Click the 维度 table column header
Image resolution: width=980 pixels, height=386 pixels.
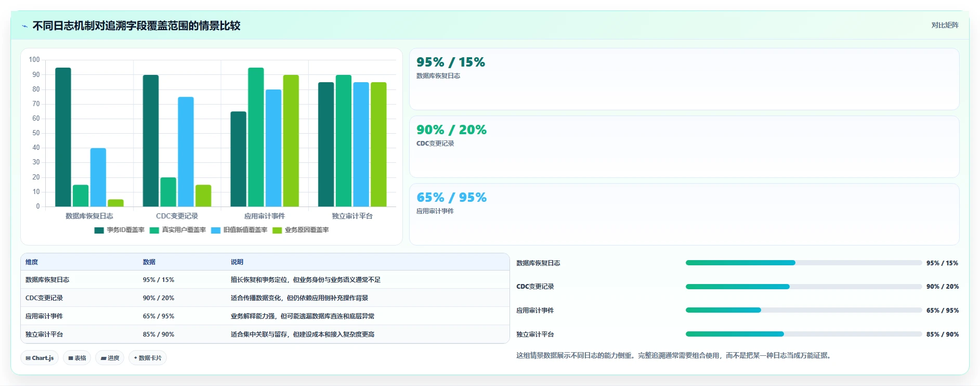(x=32, y=262)
